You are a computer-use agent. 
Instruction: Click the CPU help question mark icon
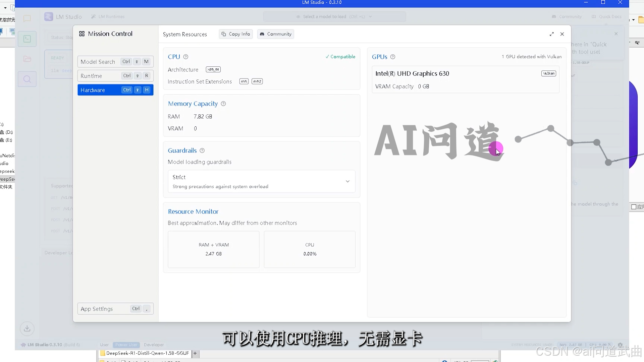click(x=186, y=57)
